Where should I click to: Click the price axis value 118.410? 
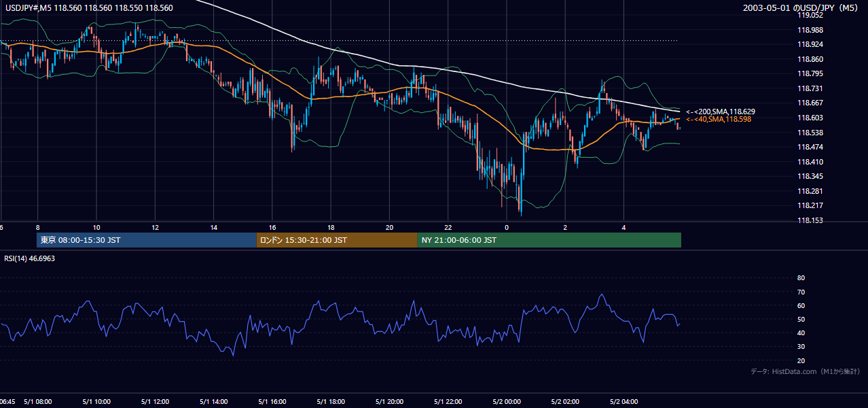(810, 162)
